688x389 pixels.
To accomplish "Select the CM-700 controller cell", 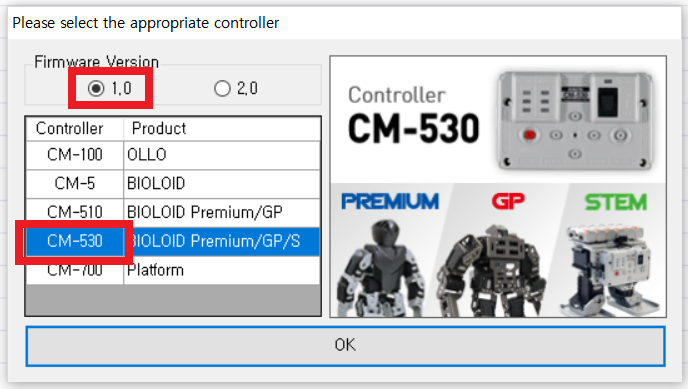I will [x=75, y=270].
